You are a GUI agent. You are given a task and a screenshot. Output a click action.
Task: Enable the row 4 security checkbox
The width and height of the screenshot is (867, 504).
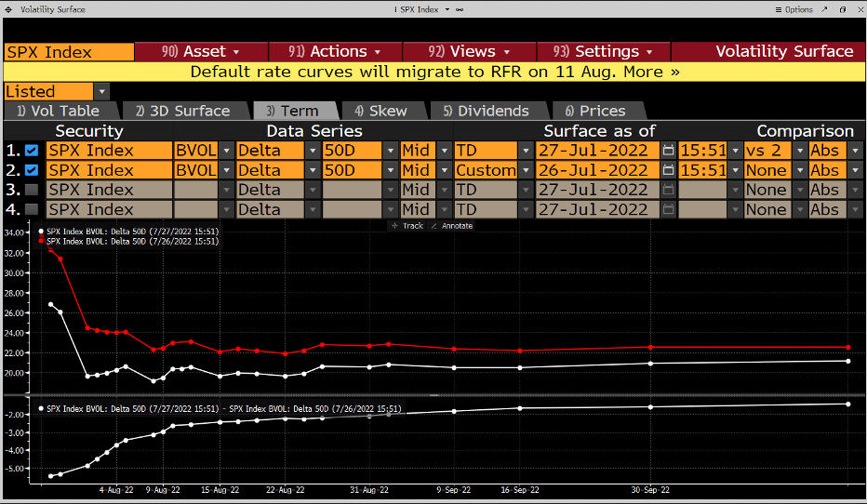click(x=32, y=209)
